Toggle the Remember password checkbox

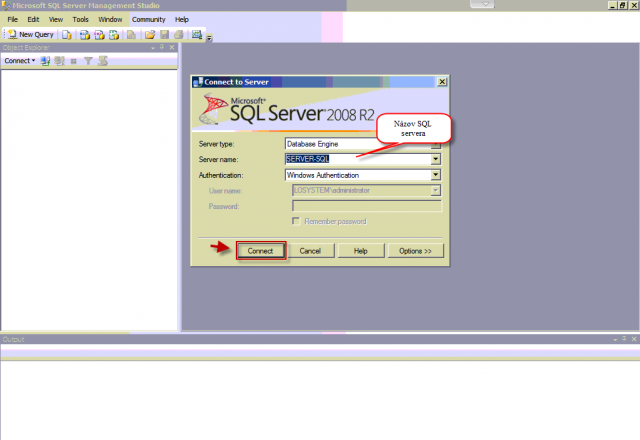[296, 221]
